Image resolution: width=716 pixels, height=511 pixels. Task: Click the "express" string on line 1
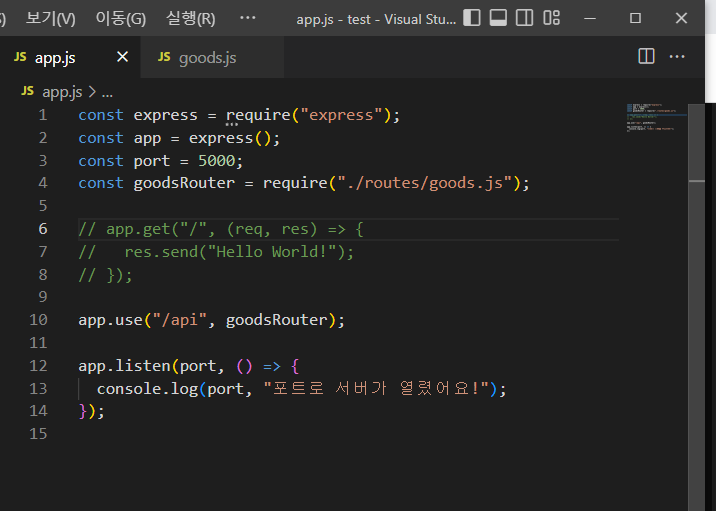click(342, 115)
